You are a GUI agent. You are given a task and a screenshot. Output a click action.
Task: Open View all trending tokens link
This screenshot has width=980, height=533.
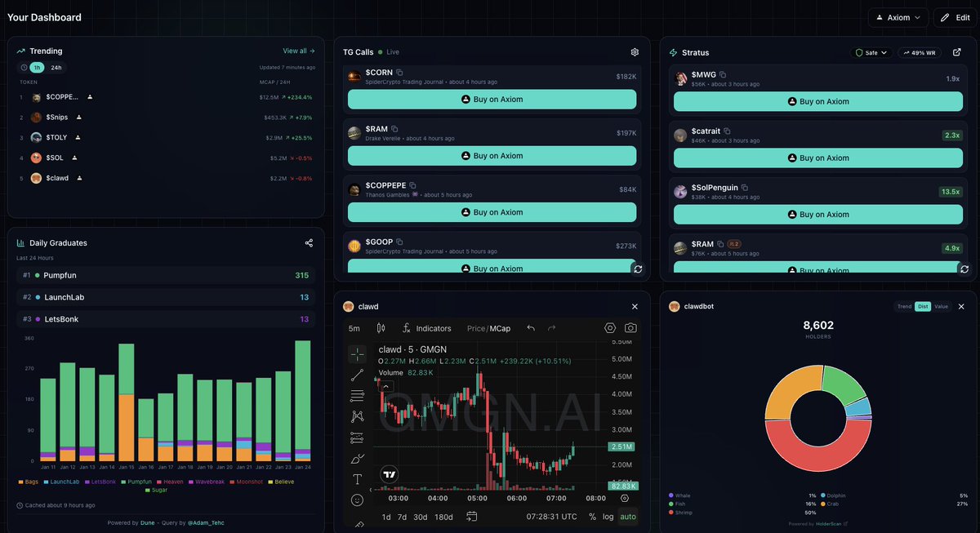tap(299, 51)
